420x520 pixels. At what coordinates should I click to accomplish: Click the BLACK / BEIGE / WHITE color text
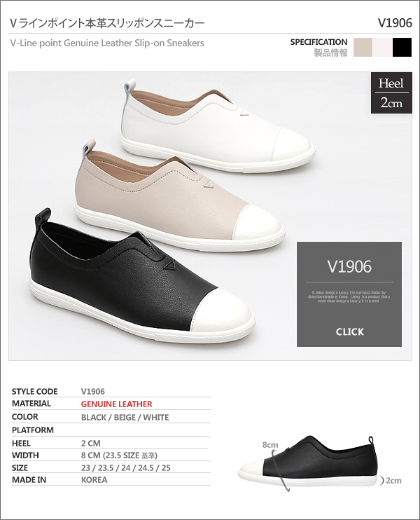125,417
